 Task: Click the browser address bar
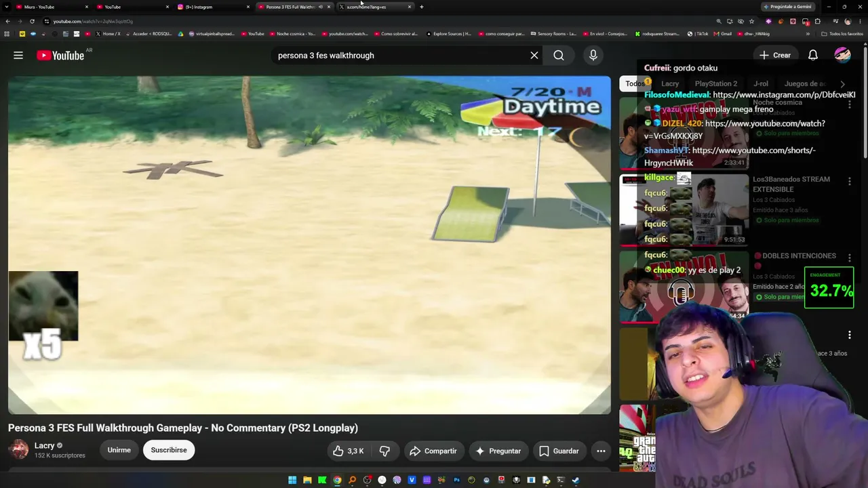tap(380, 22)
